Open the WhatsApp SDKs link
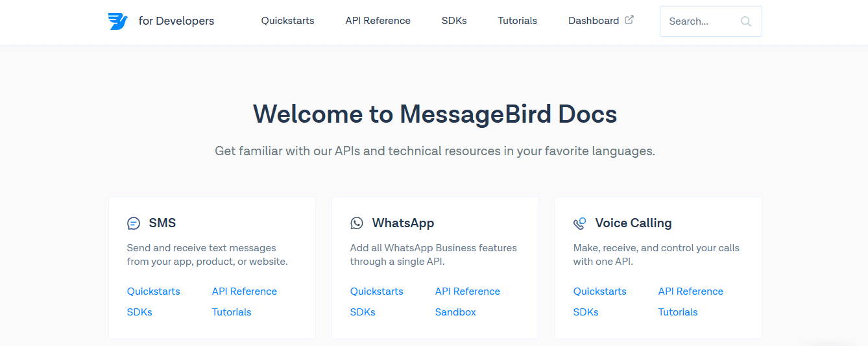 click(363, 312)
